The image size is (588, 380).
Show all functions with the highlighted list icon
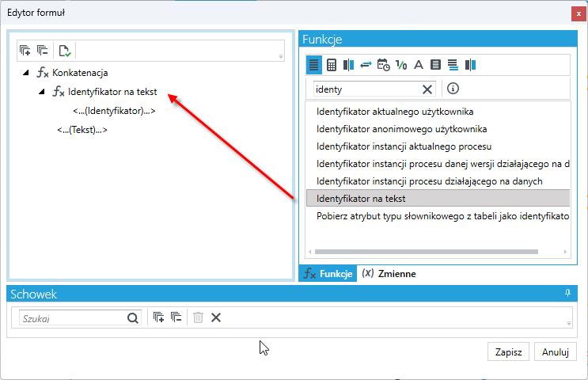point(314,65)
